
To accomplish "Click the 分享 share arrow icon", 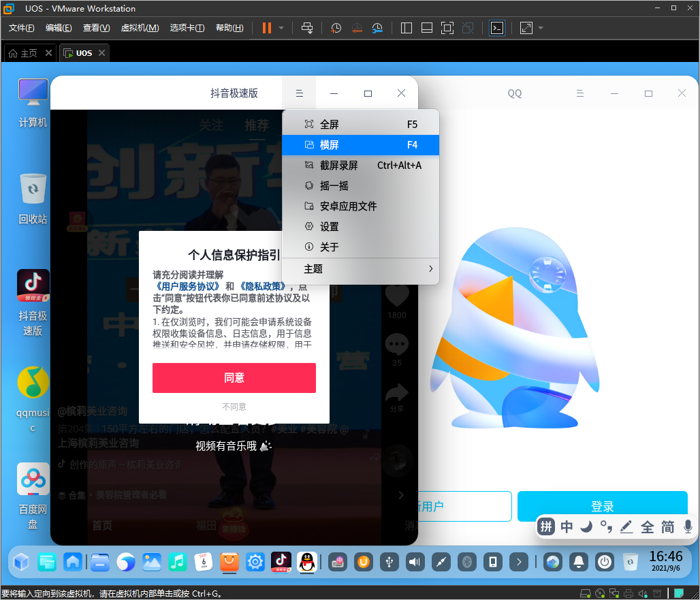I will 397,394.
